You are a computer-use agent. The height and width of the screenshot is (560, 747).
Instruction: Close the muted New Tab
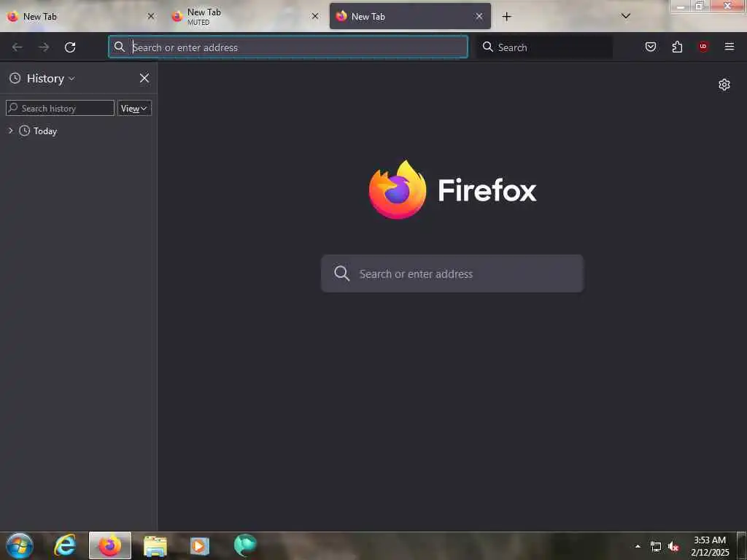[315, 16]
